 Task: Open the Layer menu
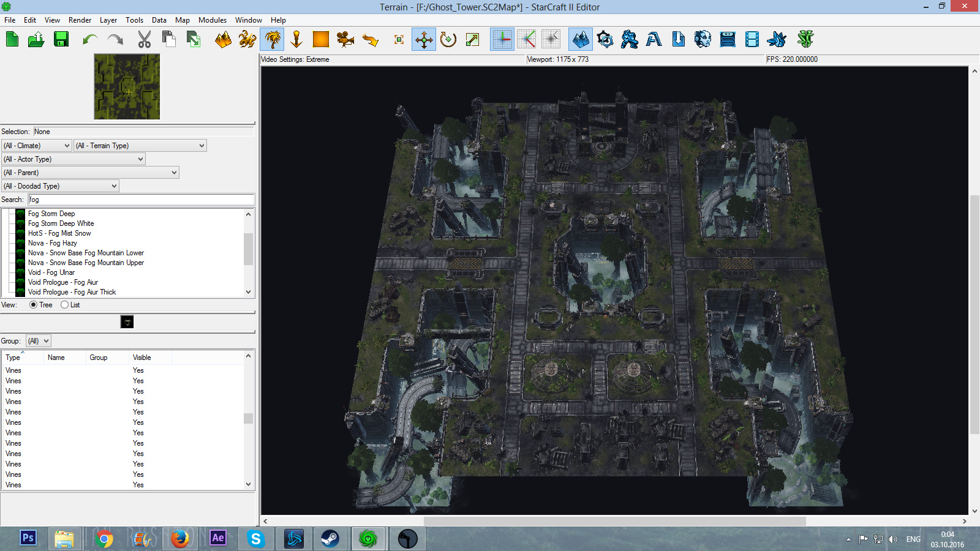click(x=108, y=20)
